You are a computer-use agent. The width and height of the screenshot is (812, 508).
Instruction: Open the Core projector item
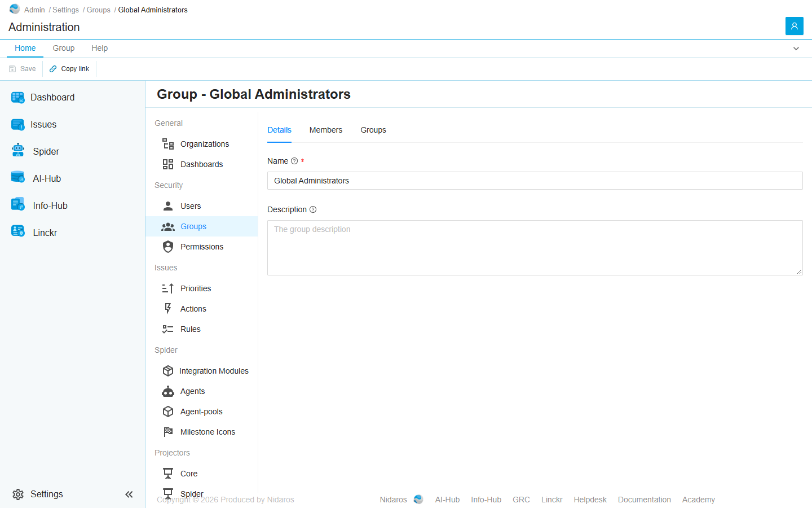[x=202, y=474]
